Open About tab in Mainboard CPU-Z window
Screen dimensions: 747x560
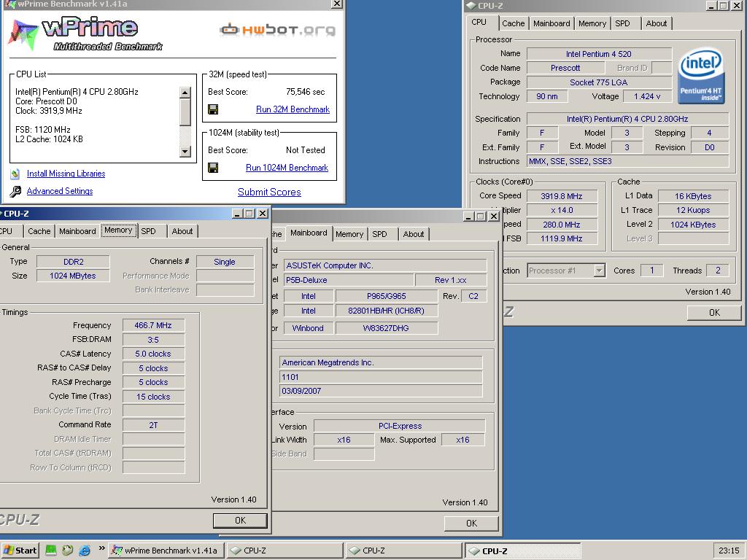point(413,234)
